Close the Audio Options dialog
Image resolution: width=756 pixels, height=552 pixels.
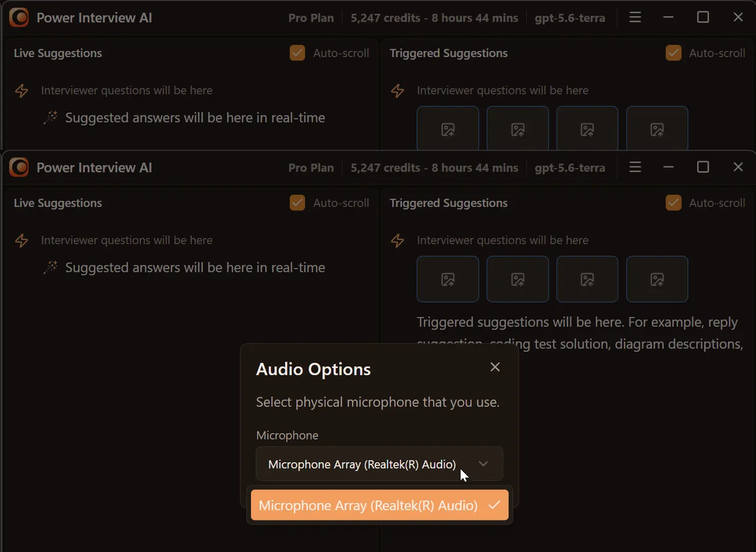[x=495, y=367]
